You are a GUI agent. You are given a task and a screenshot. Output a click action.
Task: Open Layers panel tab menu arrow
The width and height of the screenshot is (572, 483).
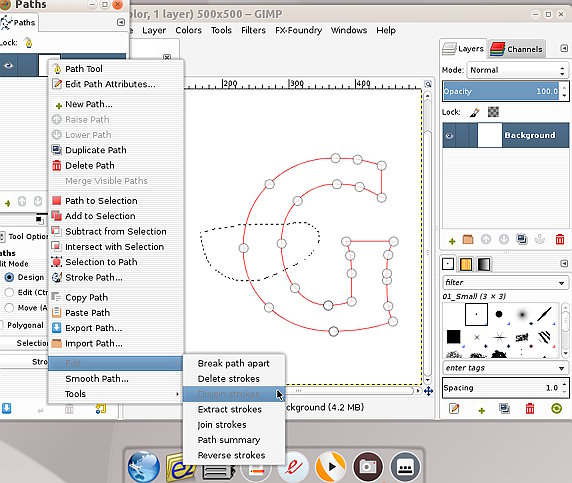[564, 49]
